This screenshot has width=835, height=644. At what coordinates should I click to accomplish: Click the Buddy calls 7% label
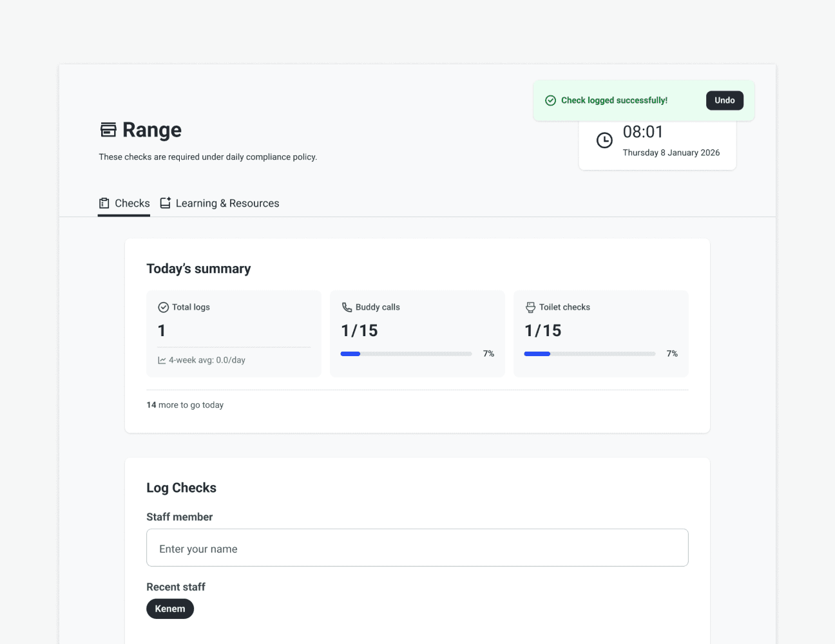click(488, 354)
